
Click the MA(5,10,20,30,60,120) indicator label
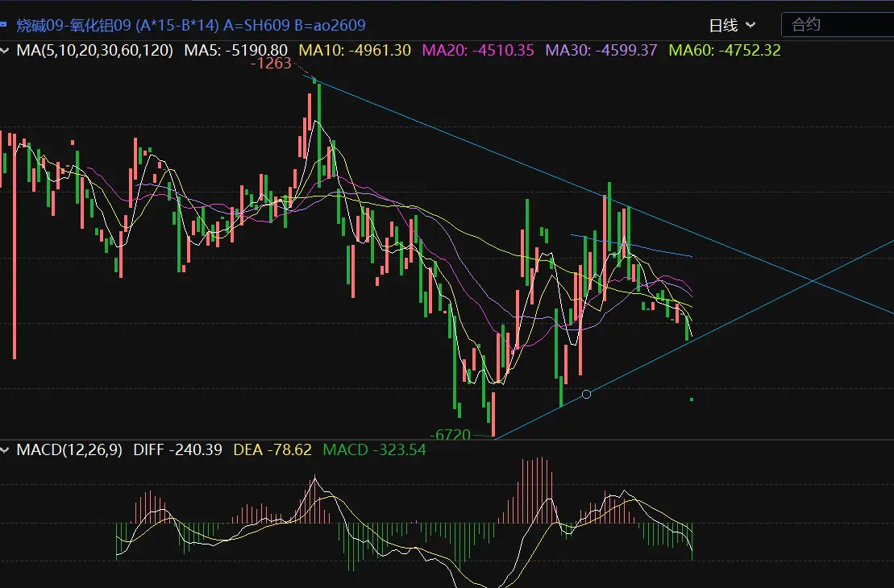click(95, 50)
